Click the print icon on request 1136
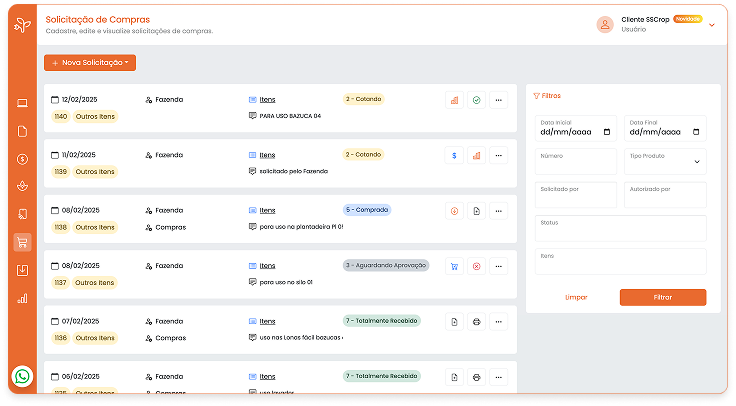This screenshot has width=736, height=406. tap(476, 322)
